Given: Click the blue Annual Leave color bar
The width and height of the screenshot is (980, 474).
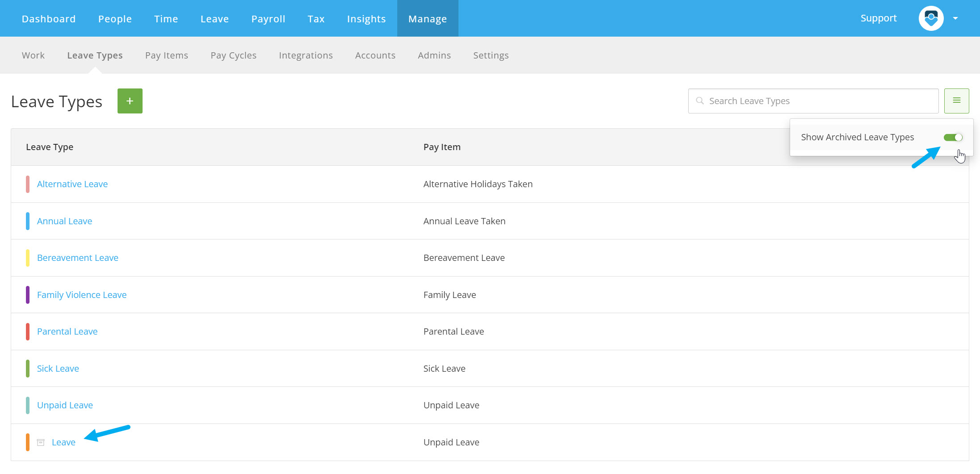Looking at the screenshot, I should (28, 221).
